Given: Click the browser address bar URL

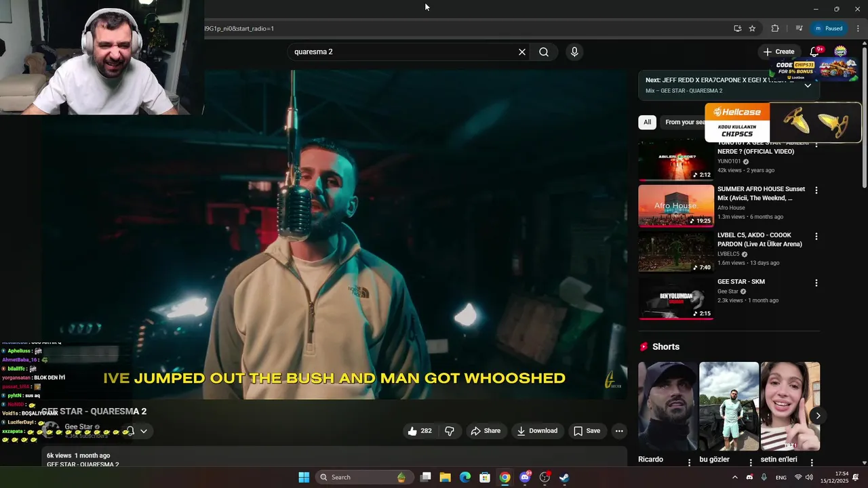Looking at the screenshot, I should point(239,28).
